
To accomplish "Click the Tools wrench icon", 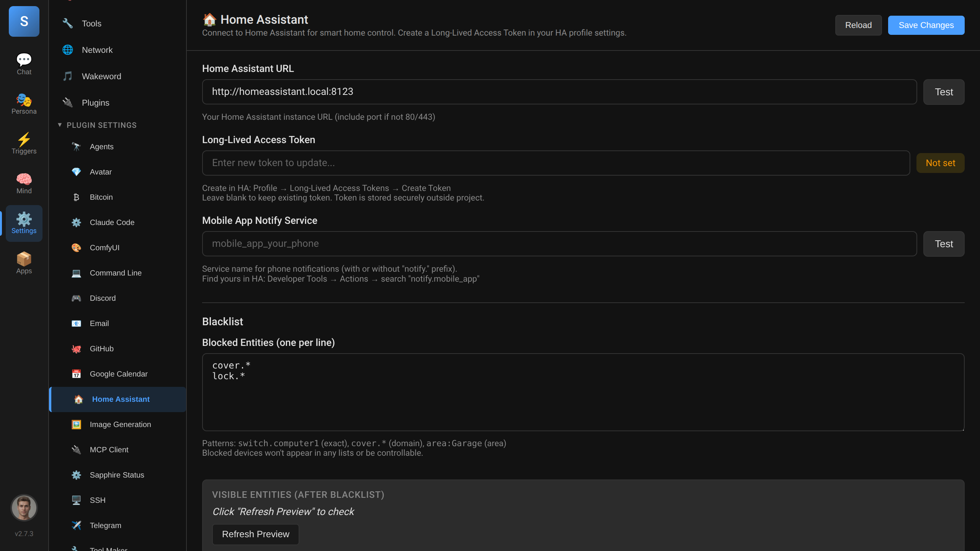I will 68,23.
